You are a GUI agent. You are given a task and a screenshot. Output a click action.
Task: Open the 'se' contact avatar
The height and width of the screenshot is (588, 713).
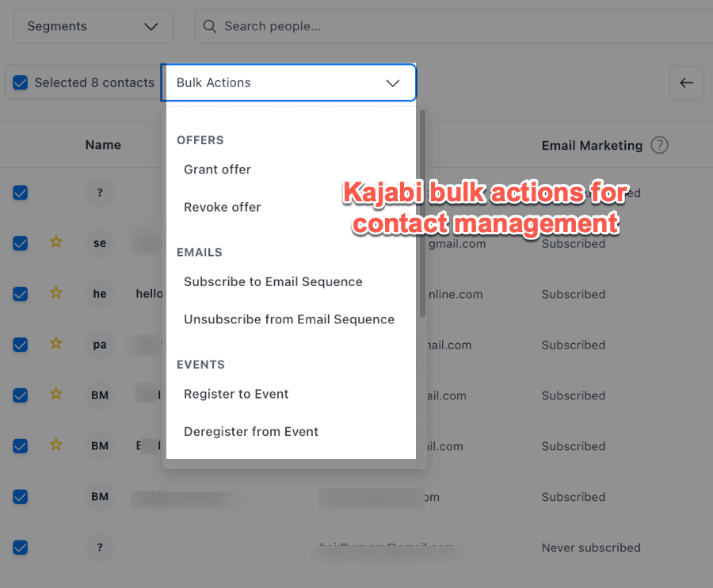[100, 243]
